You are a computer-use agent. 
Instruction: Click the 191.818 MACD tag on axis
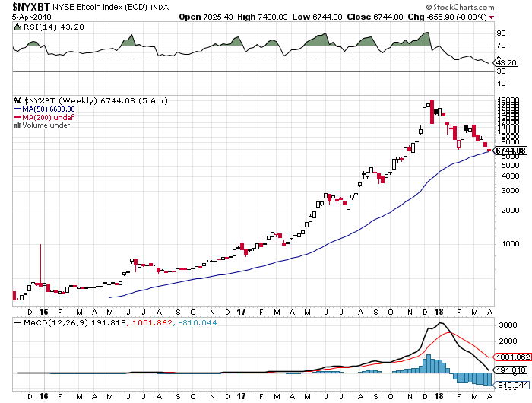click(511, 370)
